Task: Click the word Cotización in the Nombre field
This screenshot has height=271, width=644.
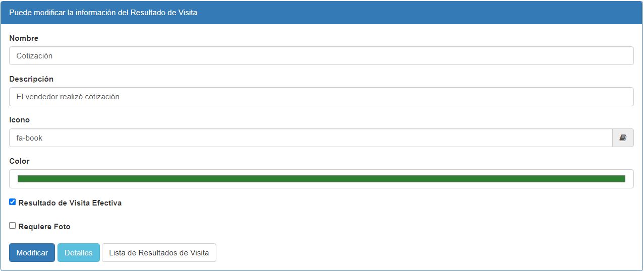Action: (34, 56)
